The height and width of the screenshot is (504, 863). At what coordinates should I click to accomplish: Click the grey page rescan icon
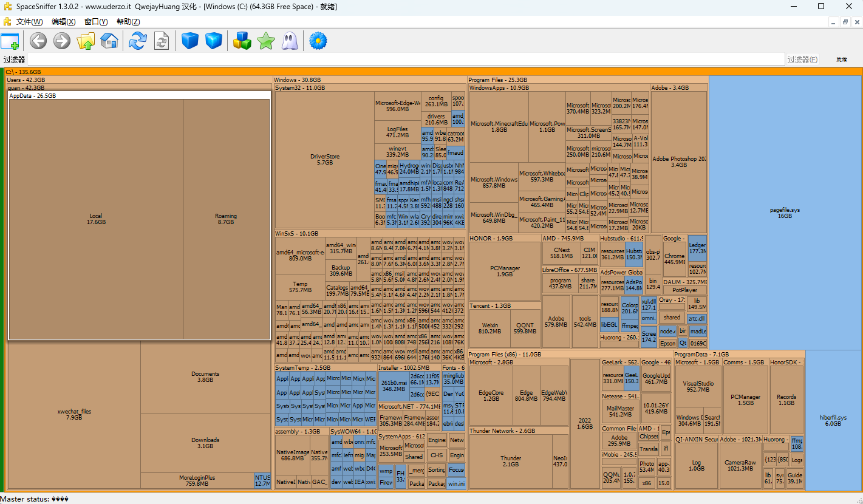tap(162, 41)
